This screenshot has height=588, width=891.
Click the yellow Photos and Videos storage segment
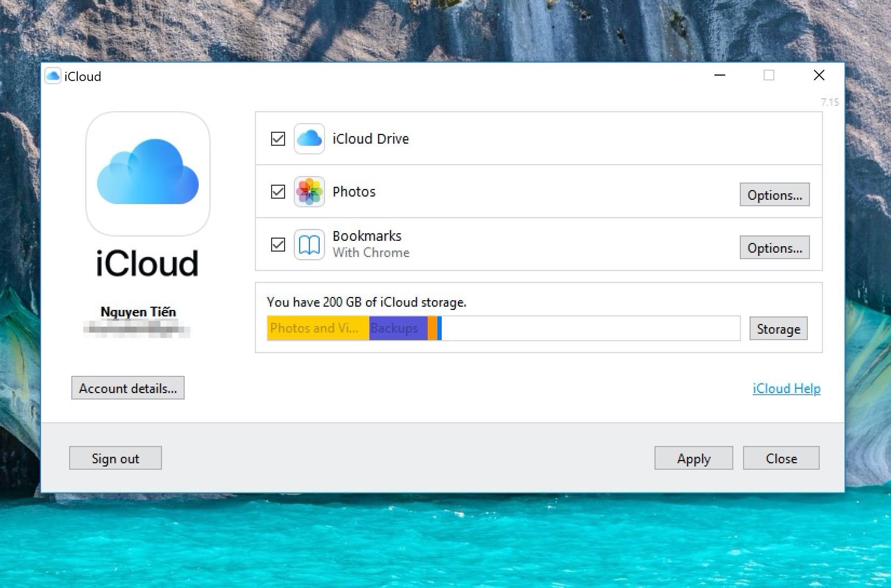point(318,328)
